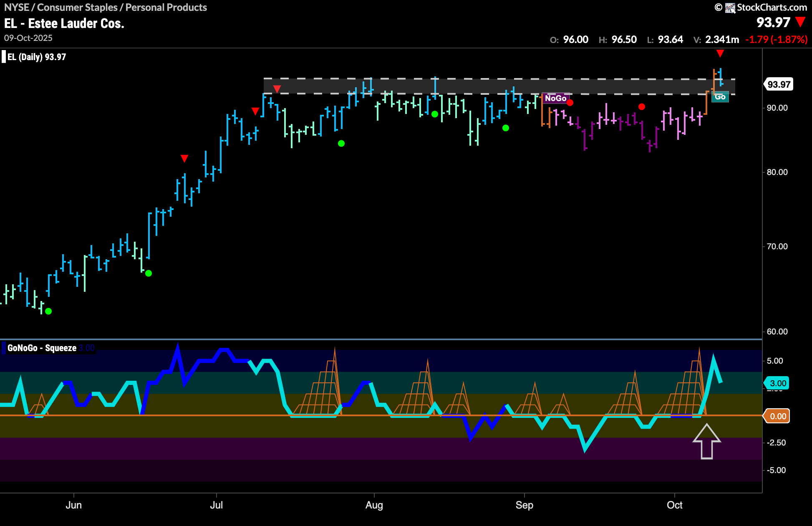The height and width of the screenshot is (526, 812).
Task: Click the StockCharts.com logo icon
Action: click(731, 7)
